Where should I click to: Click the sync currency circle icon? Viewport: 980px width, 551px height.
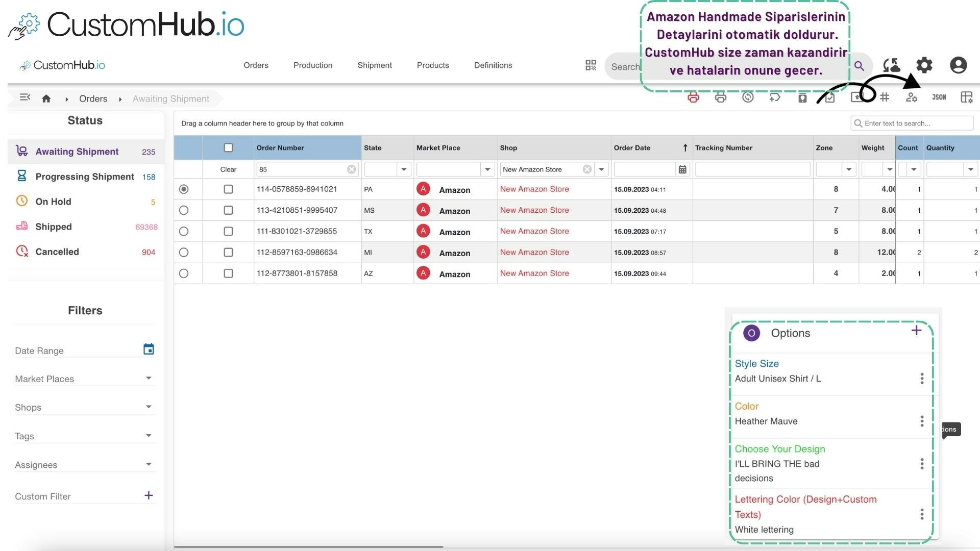748,97
